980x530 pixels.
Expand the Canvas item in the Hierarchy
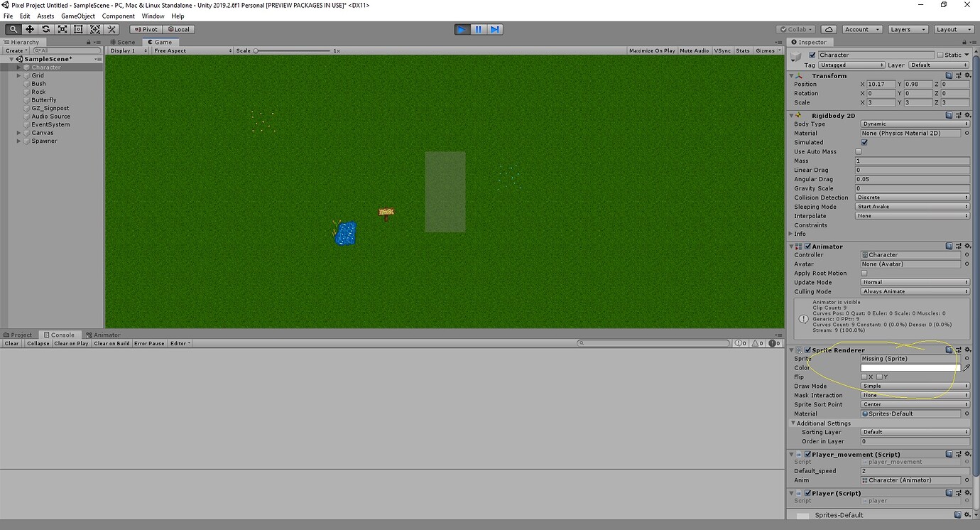17,133
